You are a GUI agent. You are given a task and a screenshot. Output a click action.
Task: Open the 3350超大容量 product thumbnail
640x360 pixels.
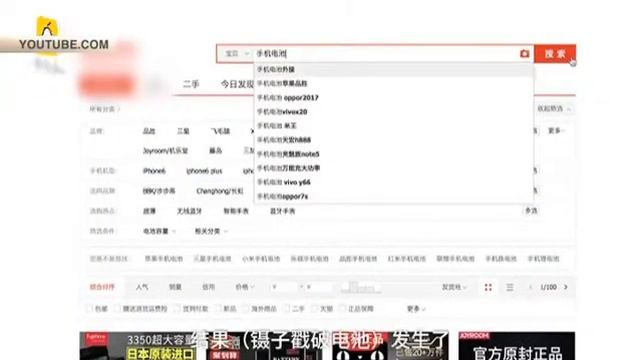(x=137, y=346)
